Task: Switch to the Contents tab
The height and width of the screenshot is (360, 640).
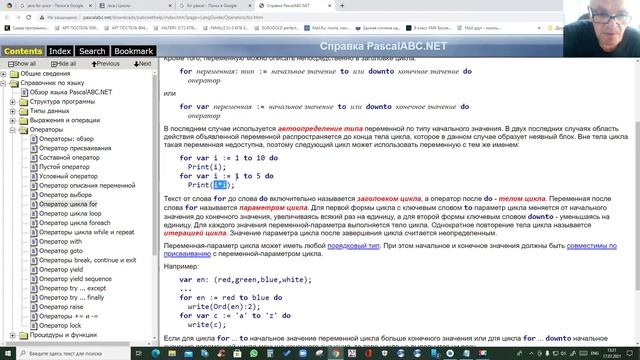Action: click(23, 51)
